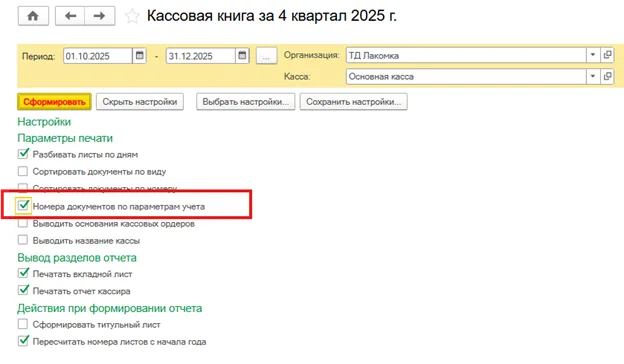Screen dimensions: 624x364
Task: Enable Сформировать титульный лист checkbox
Action: (23, 324)
